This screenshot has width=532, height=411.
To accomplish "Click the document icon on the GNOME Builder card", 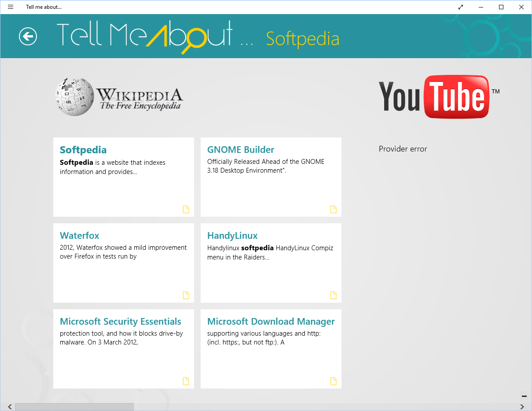I will 334,209.
